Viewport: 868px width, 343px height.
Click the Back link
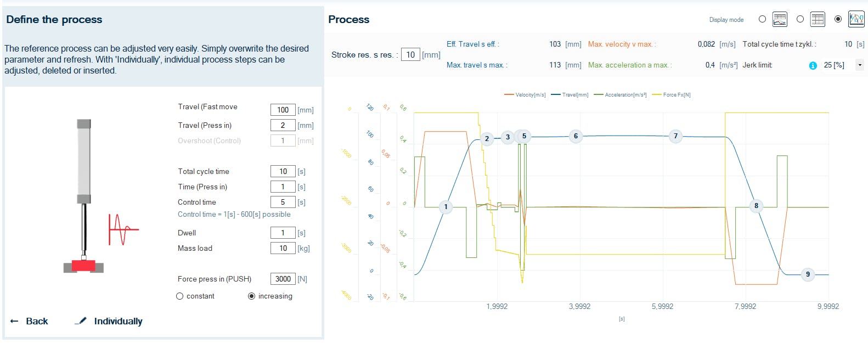pyautogui.click(x=37, y=321)
